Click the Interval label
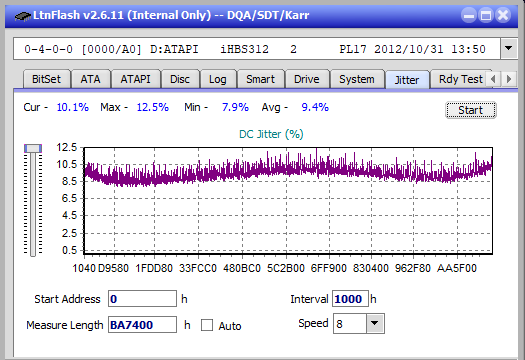 [x=309, y=299]
